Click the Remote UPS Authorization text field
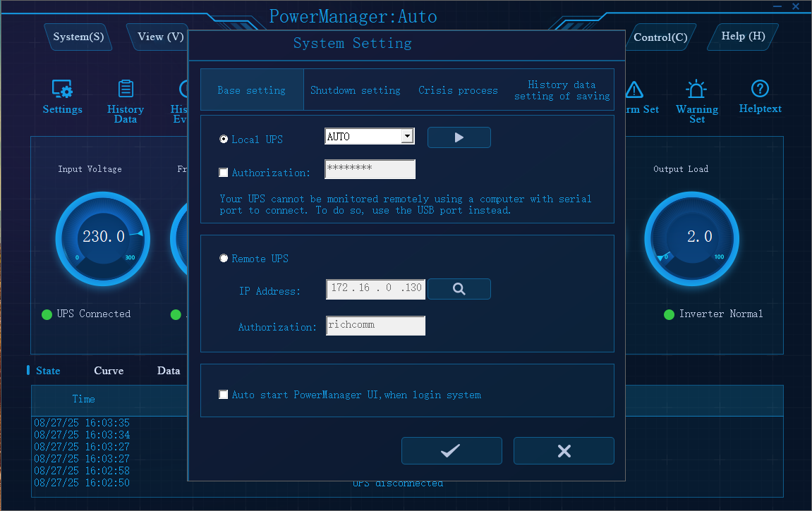This screenshot has height=511, width=812. click(x=375, y=325)
